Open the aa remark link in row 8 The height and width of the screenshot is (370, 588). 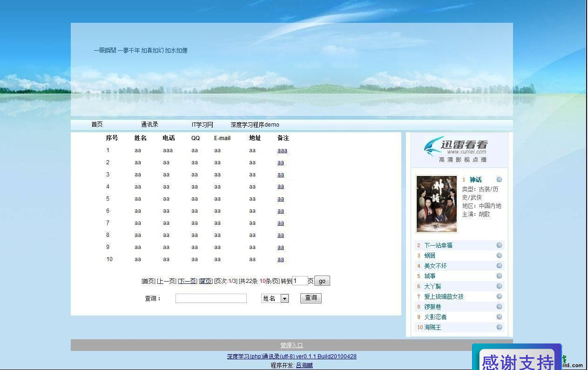point(281,235)
